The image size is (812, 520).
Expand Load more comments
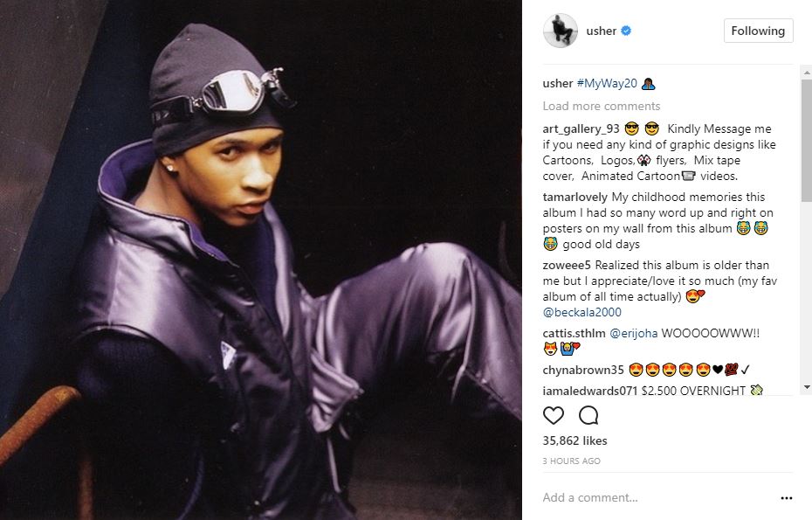[x=602, y=107]
